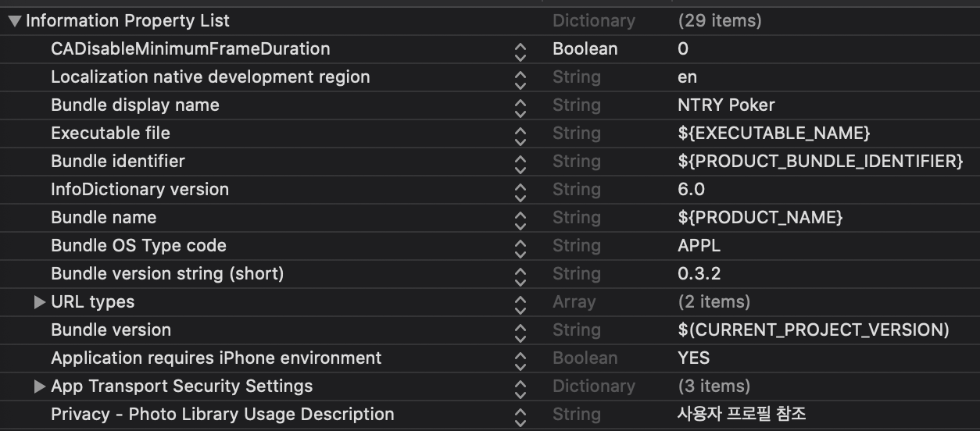Click the ${PRODUCT_BUNDLE_IDENTIFIER} value
The image size is (980, 431).
tap(821, 162)
